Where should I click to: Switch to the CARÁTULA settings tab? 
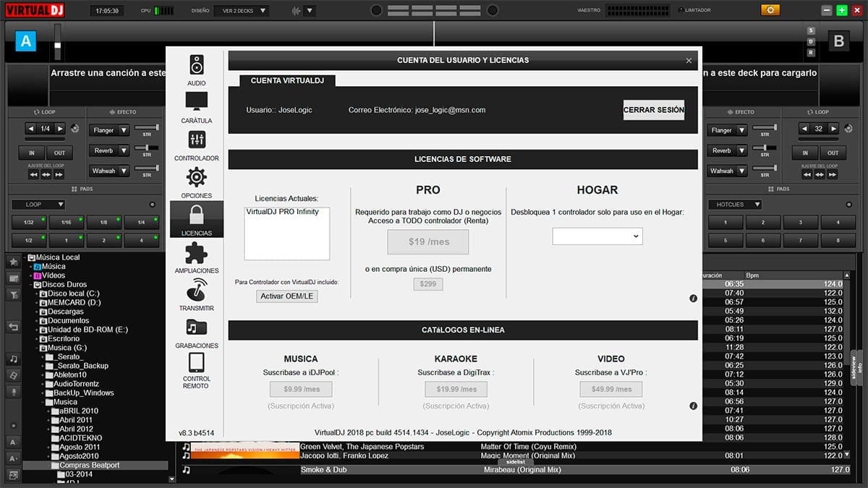196,108
